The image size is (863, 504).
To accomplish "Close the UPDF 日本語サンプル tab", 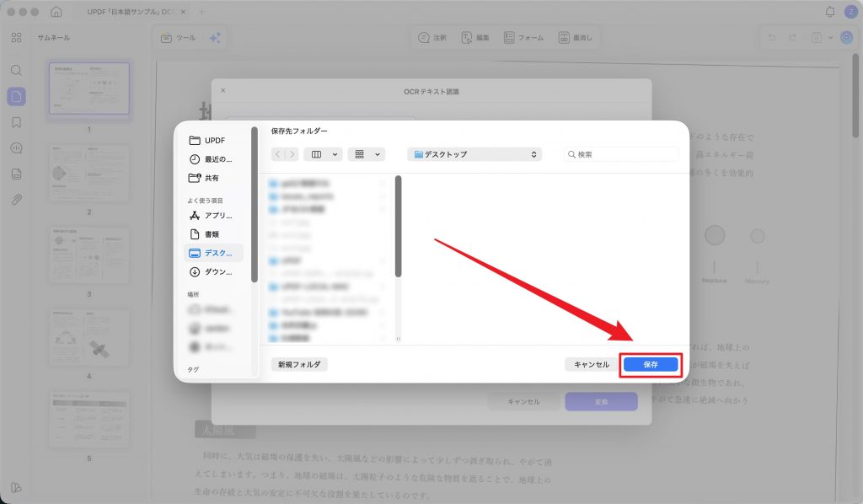I will (183, 12).
